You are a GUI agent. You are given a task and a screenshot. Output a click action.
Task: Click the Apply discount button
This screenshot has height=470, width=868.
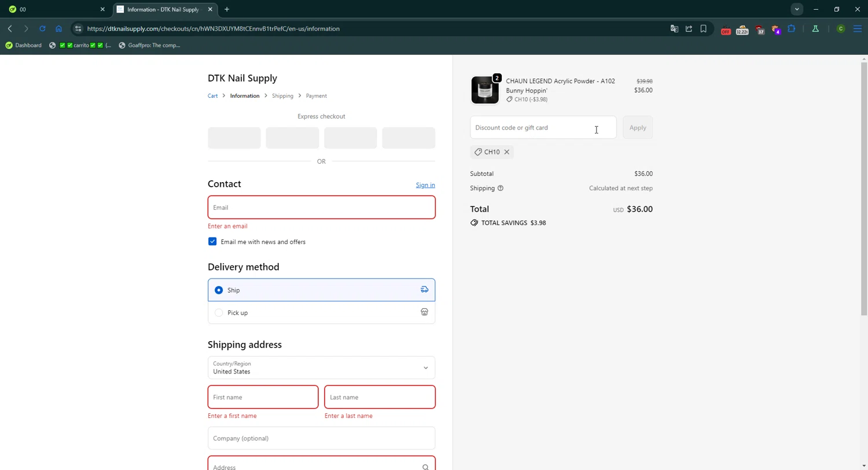tap(638, 128)
